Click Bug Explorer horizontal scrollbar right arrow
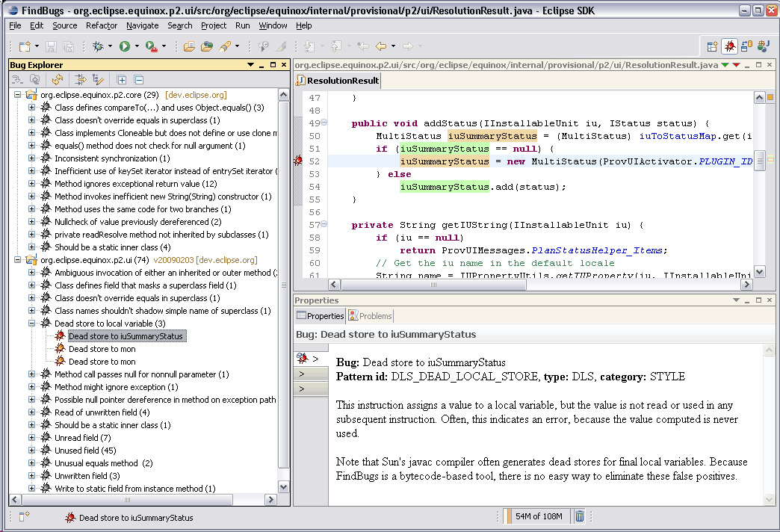The width and height of the screenshot is (780, 532). click(x=270, y=499)
